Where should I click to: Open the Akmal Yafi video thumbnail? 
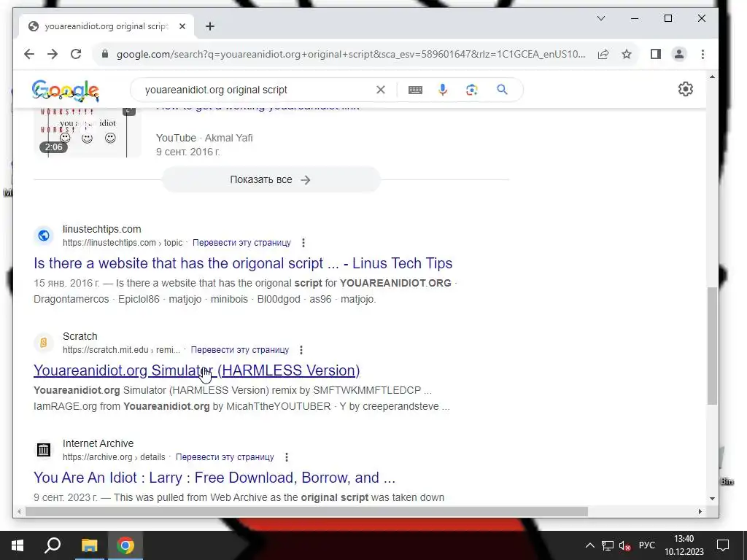point(88,133)
